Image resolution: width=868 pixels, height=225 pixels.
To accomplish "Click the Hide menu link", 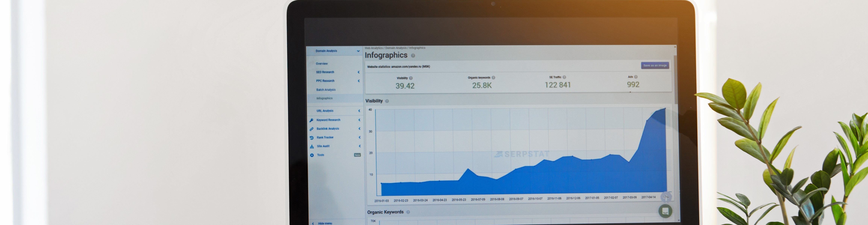I will pyautogui.click(x=325, y=223).
